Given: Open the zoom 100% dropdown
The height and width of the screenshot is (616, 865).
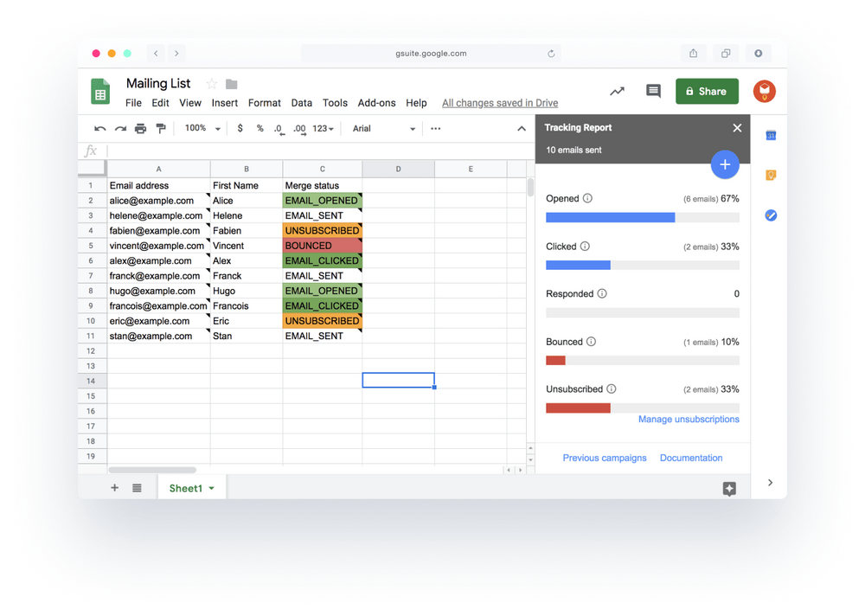Looking at the screenshot, I should click(x=202, y=128).
